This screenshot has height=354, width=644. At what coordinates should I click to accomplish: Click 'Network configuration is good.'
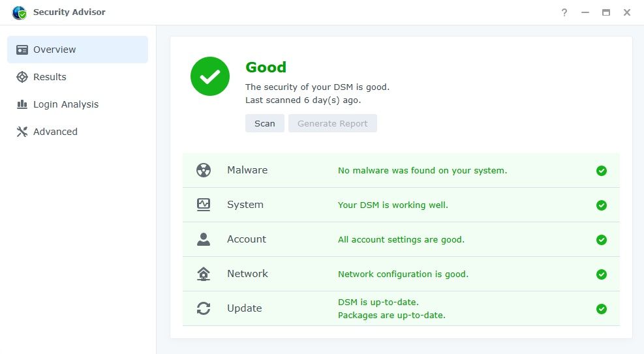403,274
